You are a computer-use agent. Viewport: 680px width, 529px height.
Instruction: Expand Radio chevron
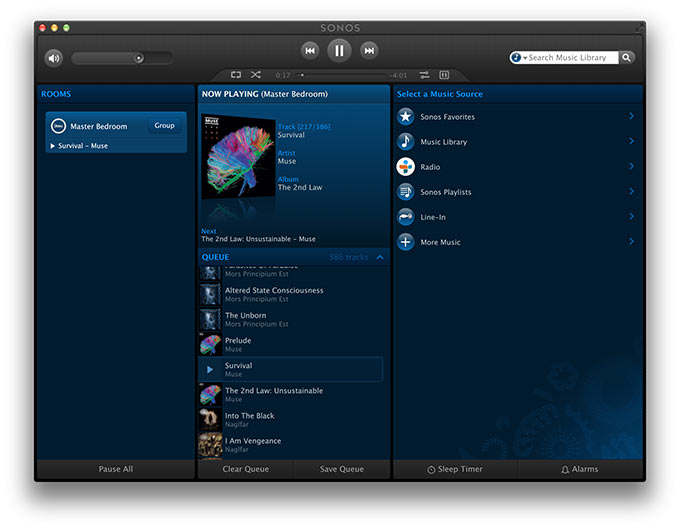pos(631,167)
